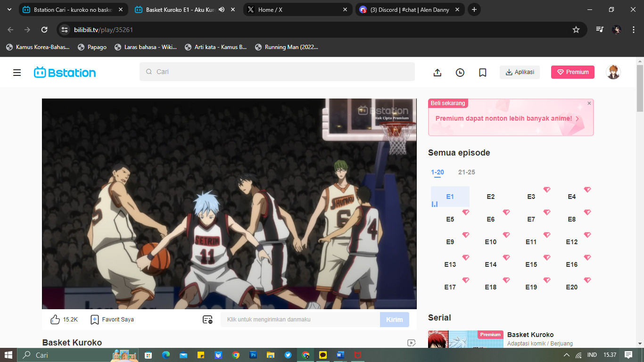Play episode E8
This screenshot has width=644, height=362.
point(572,219)
